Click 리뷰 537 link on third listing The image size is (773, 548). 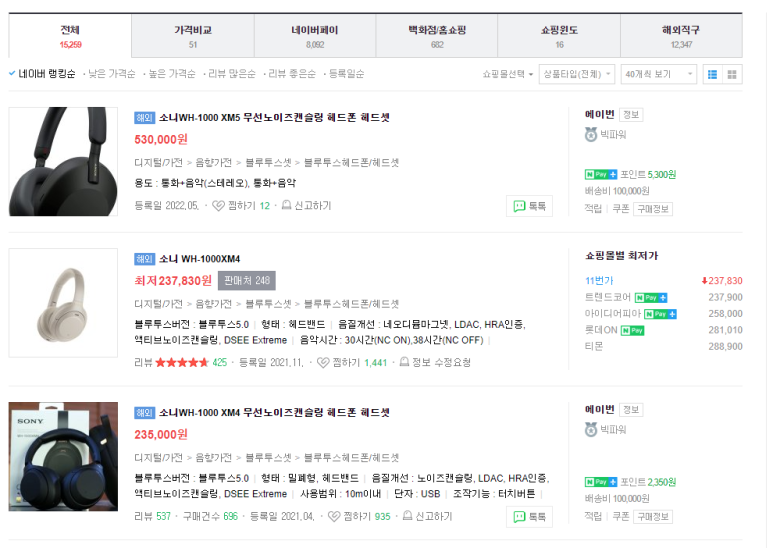tap(152, 516)
